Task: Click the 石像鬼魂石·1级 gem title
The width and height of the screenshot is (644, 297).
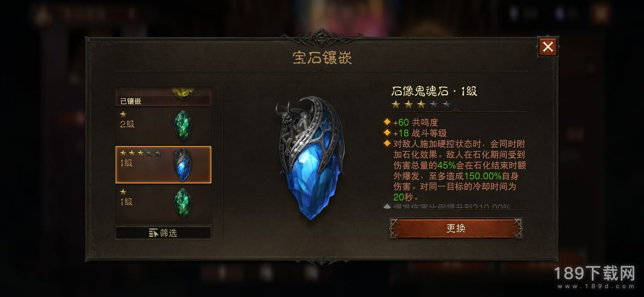Action: coord(434,91)
